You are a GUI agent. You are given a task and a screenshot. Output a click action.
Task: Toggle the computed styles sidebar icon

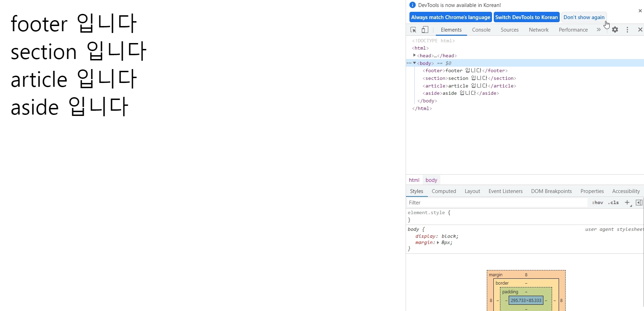point(639,203)
